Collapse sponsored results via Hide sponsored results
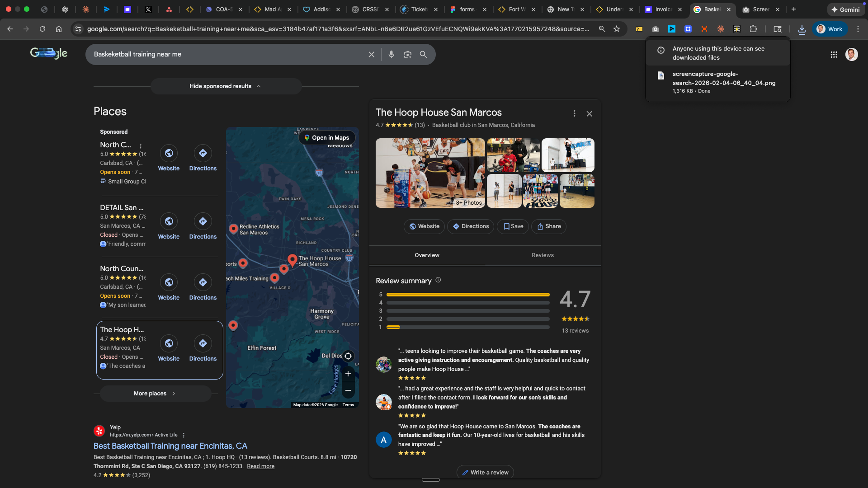Viewport: 868px width, 488px height. pos(226,86)
